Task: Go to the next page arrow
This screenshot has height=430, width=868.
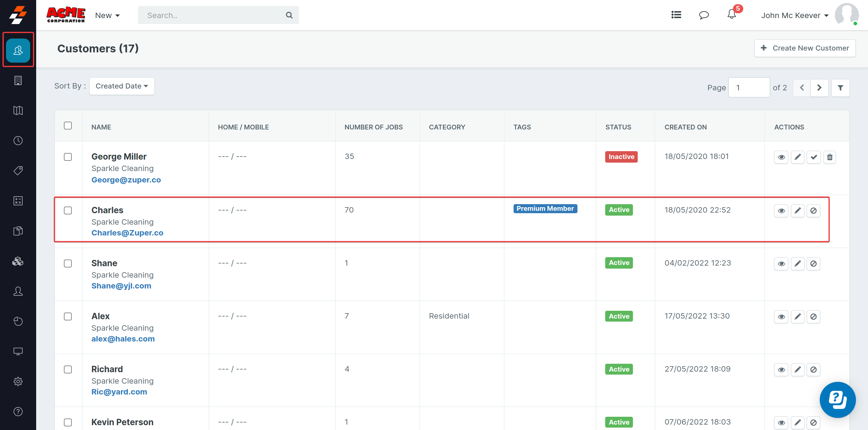Action: tap(819, 88)
